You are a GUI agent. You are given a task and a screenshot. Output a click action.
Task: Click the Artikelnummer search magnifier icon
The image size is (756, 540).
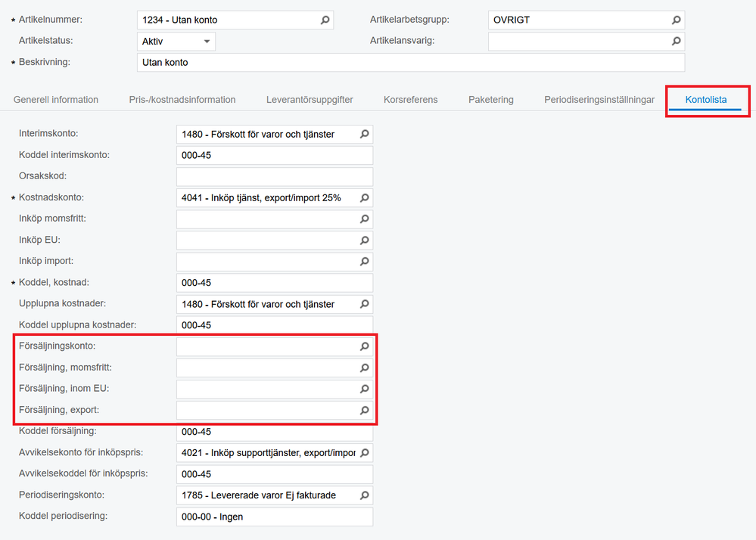[325, 20]
